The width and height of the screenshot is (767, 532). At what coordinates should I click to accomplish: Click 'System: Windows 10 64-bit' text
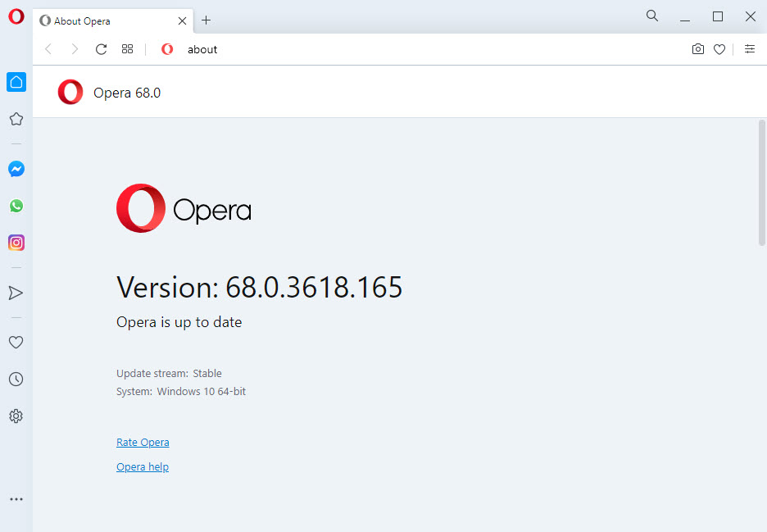pyautogui.click(x=181, y=392)
